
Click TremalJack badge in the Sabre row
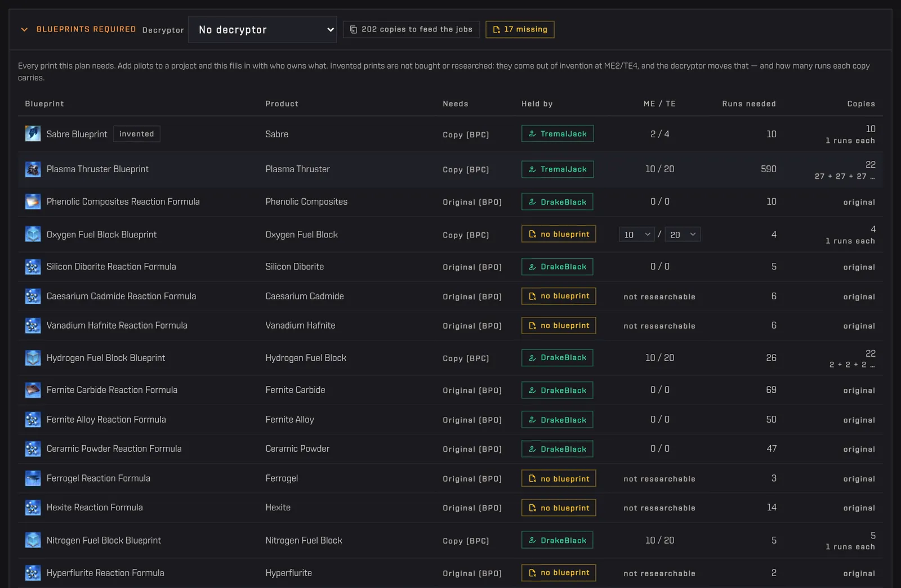click(557, 134)
